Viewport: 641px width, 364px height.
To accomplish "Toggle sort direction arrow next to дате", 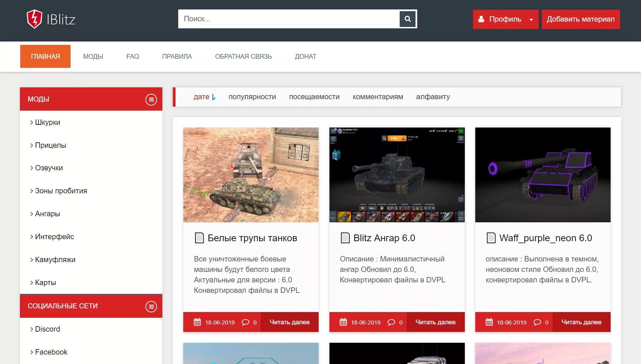I will (x=214, y=97).
